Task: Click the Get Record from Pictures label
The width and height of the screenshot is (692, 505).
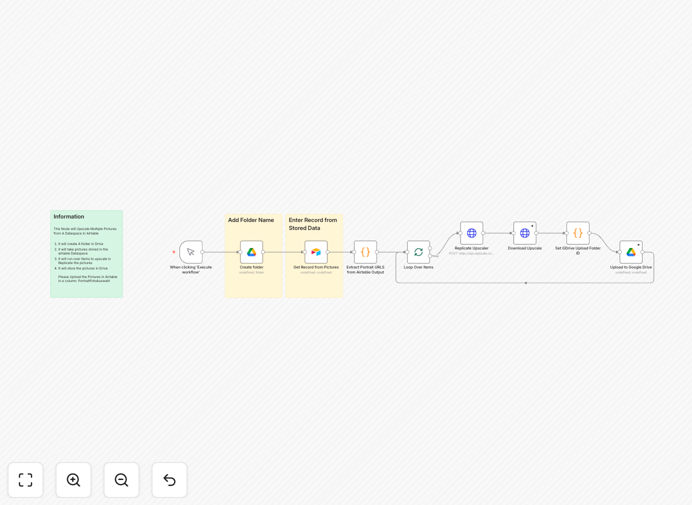Action: pyautogui.click(x=316, y=268)
